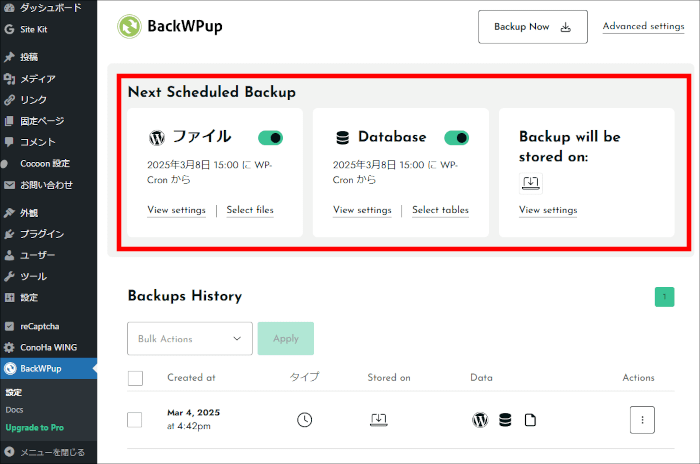The width and height of the screenshot is (700, 464).
Task: Click the WordPress data icon in Mar 4 row
Action: pos(480,420)
